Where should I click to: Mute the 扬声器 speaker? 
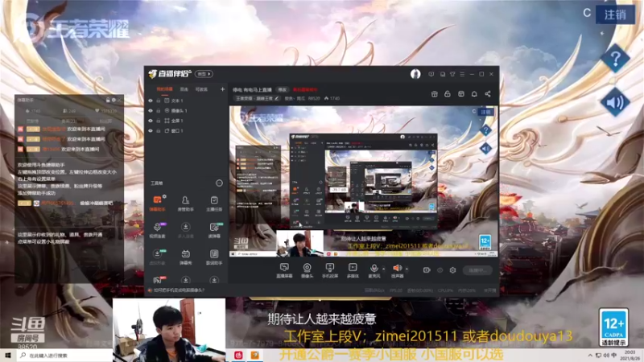coord(397,269)
